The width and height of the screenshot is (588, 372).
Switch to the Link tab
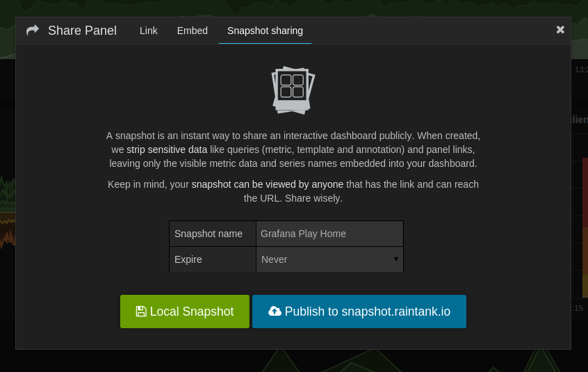[149, 31]
